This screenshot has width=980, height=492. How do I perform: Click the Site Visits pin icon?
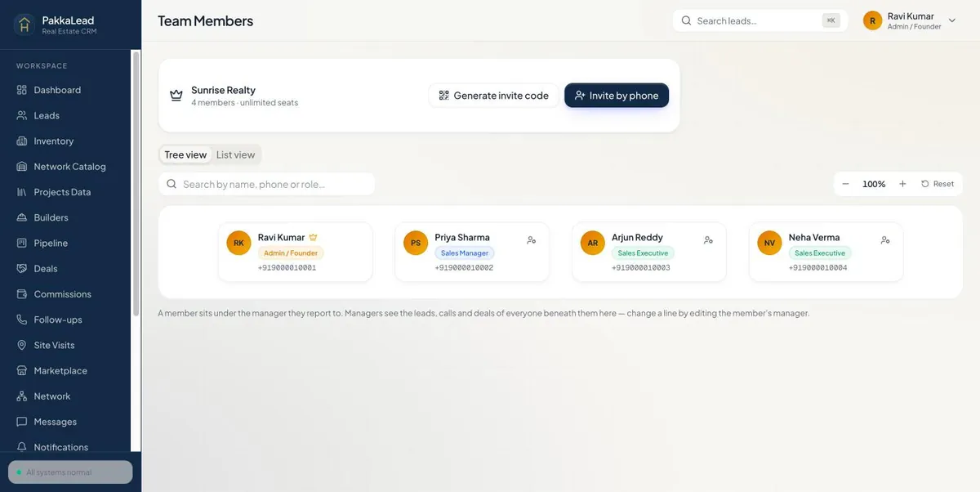(x=22, y=345)
